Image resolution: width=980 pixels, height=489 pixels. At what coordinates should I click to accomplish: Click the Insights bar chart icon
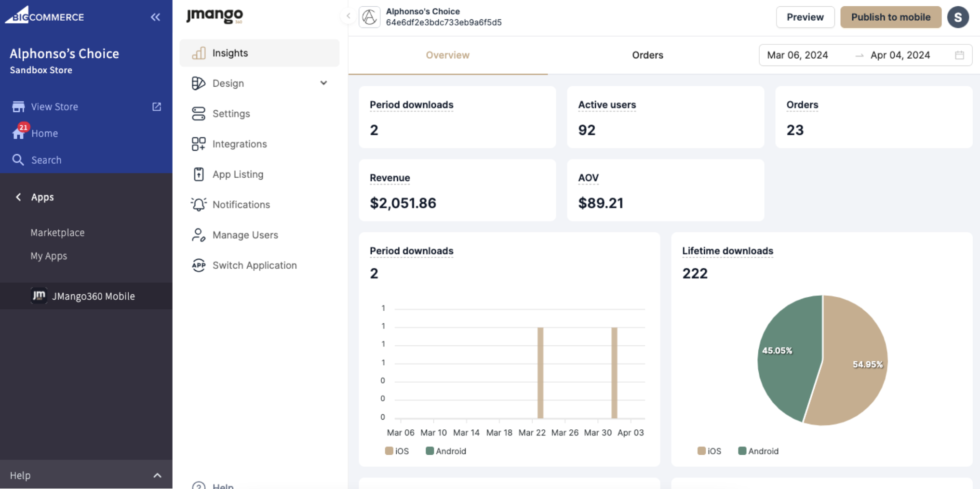tap(199, 53)
